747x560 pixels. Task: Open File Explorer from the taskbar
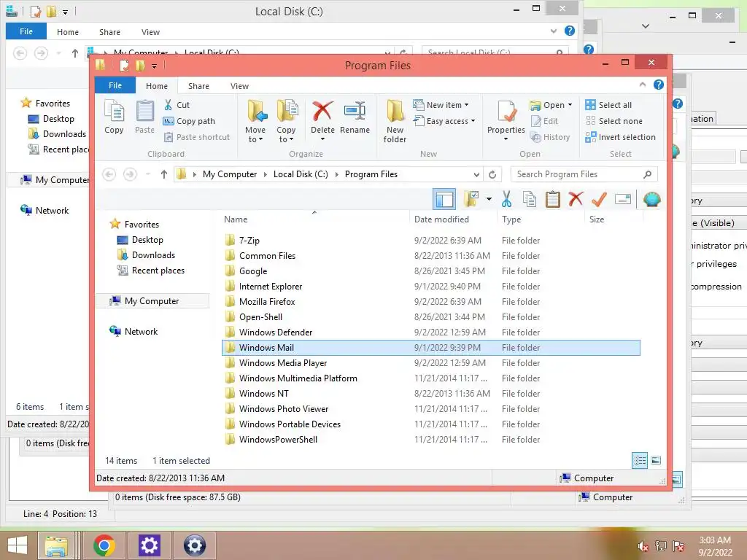click(x=57, y=545)
